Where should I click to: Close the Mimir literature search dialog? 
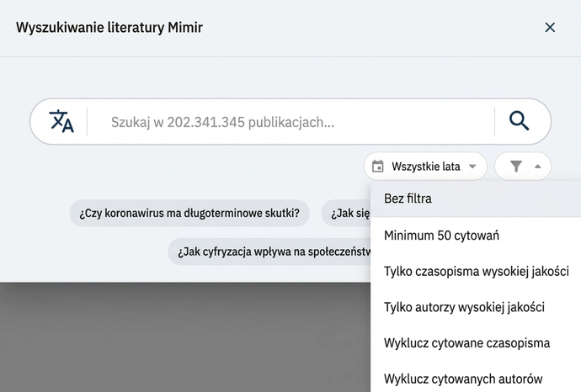[550, 28]
